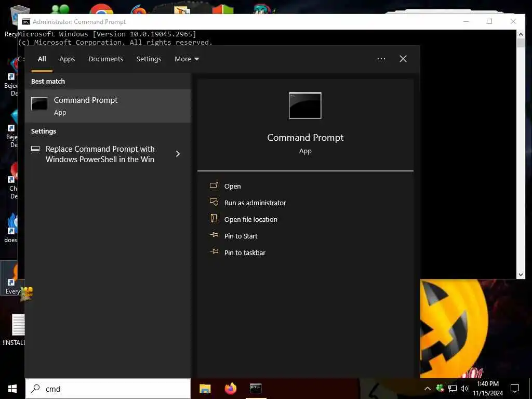Open the network status tray icon
This screenshot has width=532, height=399.
[x=453, y=389]
